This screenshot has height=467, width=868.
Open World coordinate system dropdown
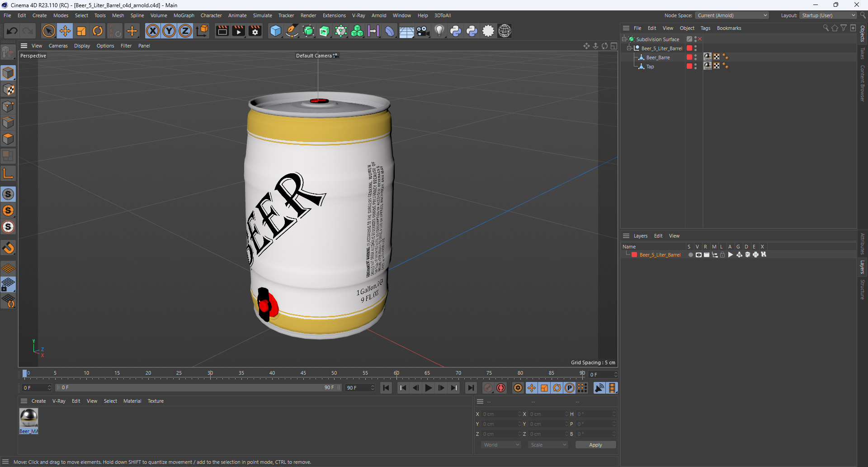[501, 445]
